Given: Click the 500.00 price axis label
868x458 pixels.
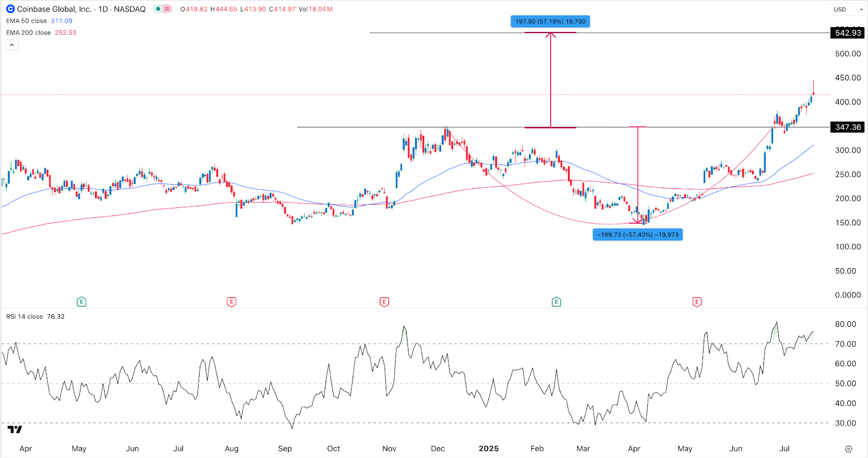Looking at the screenshot, I should pos(848,54).
